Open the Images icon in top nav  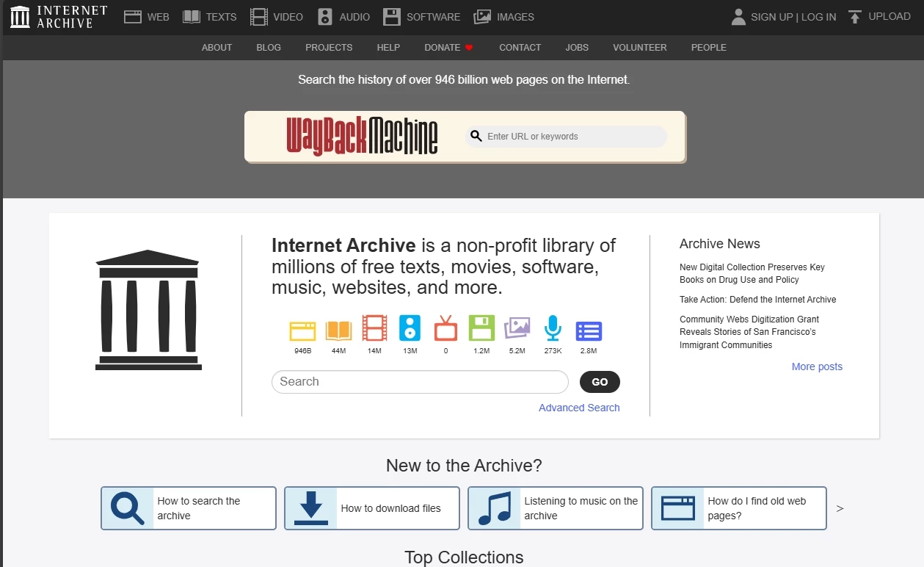482,16
